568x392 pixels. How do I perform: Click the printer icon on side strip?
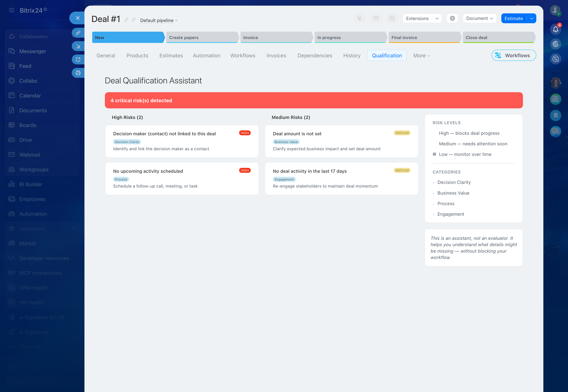point(78,73)
